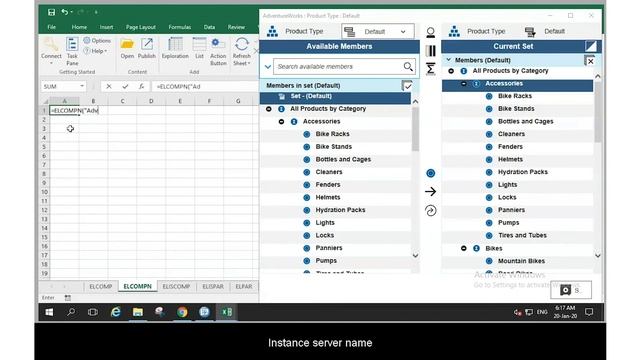This screenshot has width=640, height=360.
Task: Open the Page Layout ribbon tab
Action: click(140, 27)
